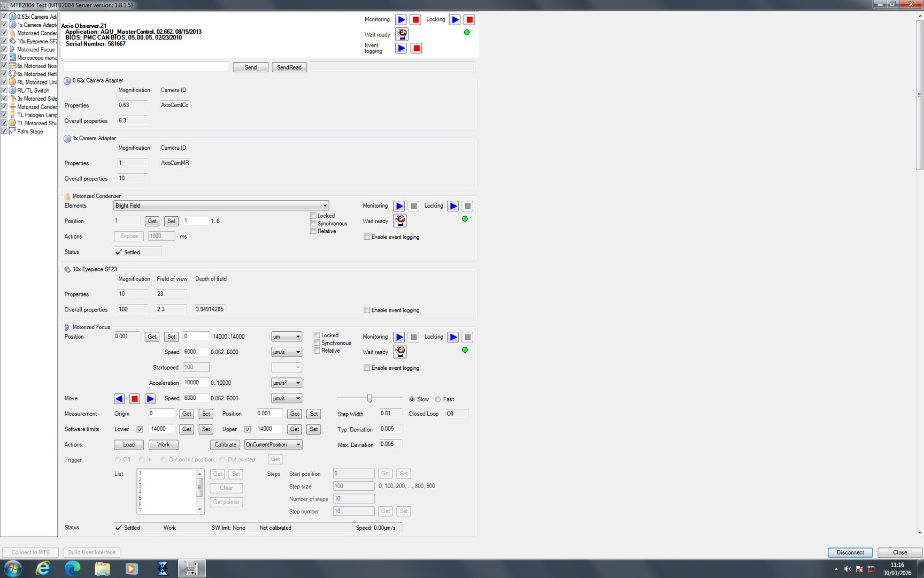Click the left-arrow move icon in the Move row

click(119, 398)
